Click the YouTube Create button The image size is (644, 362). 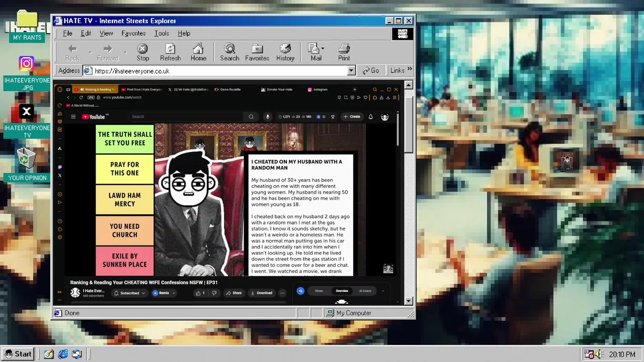(352, 117)
